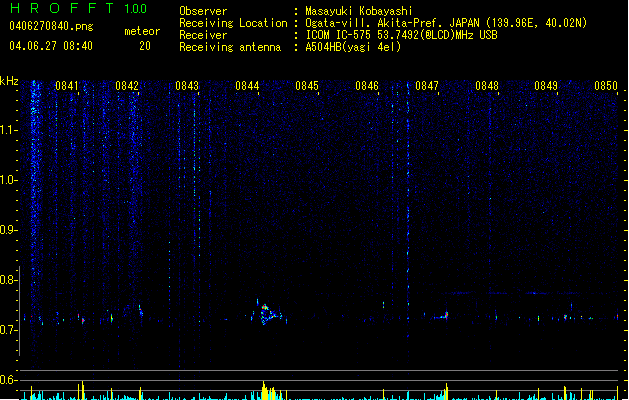Click the 0.7 kHz axis label
Image resolution: width=629 pixels, height=400 pixels.
(8, 330)
